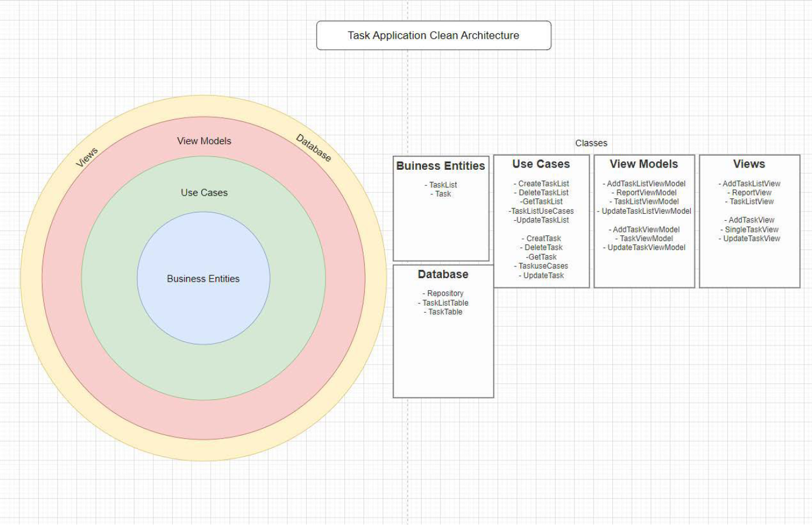Select the AddTaskView entry
This screenshot has height=531, width=812.
click(x=749, y=220)
